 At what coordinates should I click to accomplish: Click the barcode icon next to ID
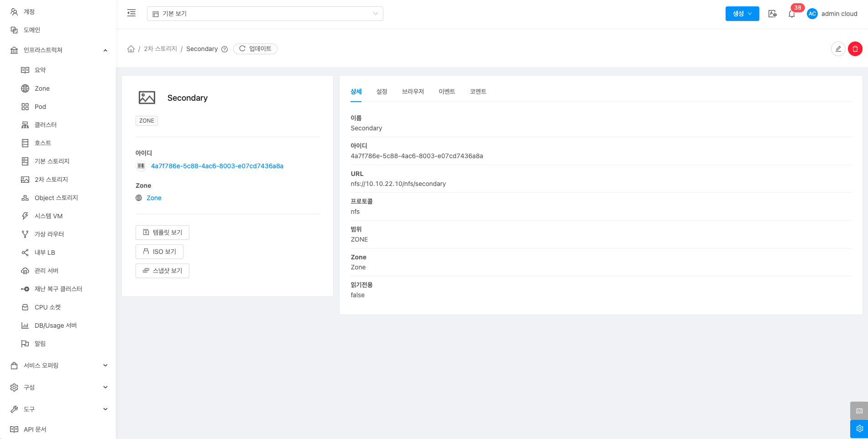pyautogui.click(x=141, y=166)
